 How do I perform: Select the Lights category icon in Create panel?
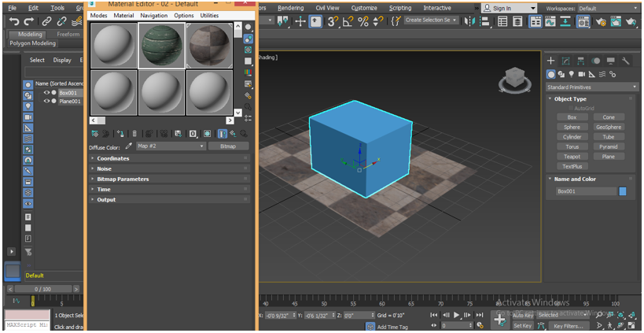click(x=573, y=74)
